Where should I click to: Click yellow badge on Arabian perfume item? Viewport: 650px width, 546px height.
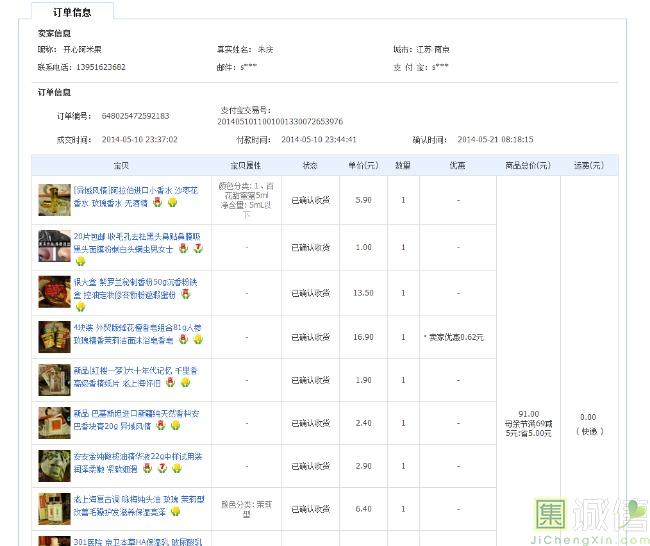(x=172, y=202)
